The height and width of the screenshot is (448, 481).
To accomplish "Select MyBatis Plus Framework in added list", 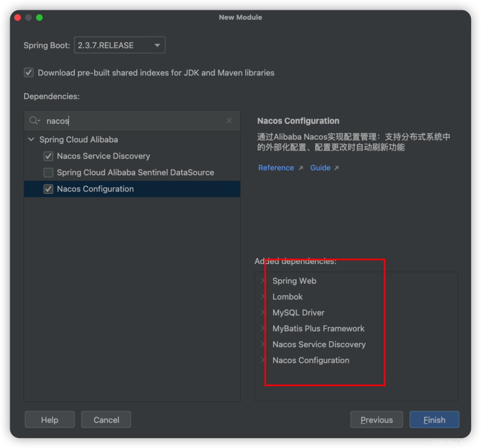I will [x=318, y=328].
